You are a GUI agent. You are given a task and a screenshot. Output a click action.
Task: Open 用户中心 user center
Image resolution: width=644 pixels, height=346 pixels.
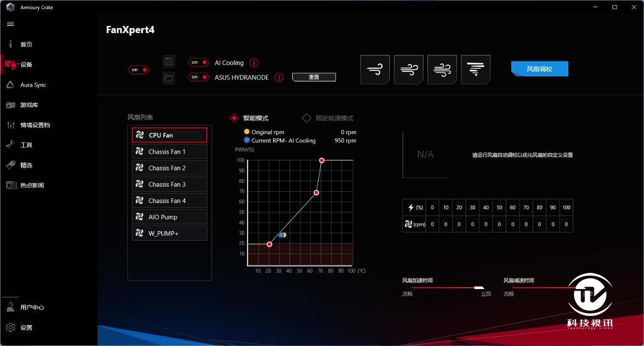click(x=32, y=307)
